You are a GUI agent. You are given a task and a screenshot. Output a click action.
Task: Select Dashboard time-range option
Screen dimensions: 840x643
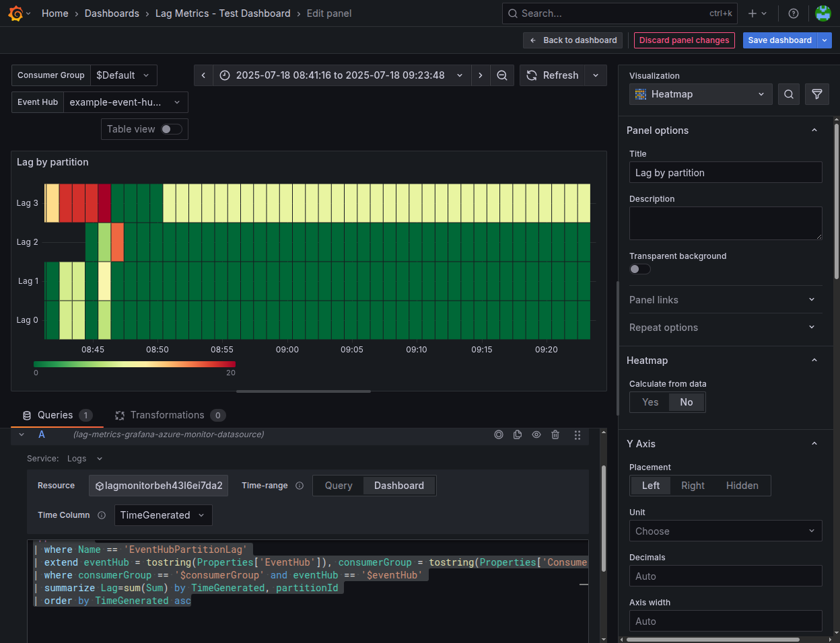coord(399,486)
